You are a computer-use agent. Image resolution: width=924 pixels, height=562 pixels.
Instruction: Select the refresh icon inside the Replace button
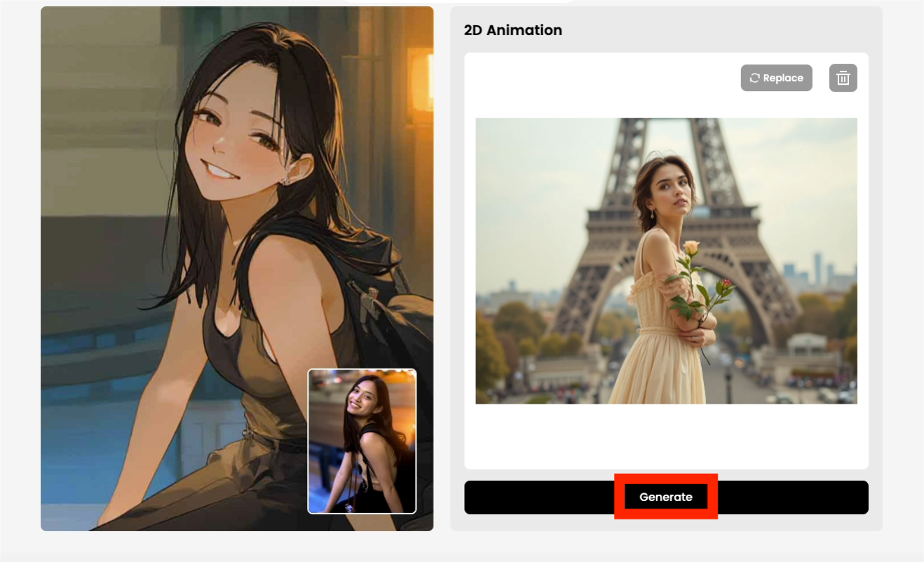point(755,78)
